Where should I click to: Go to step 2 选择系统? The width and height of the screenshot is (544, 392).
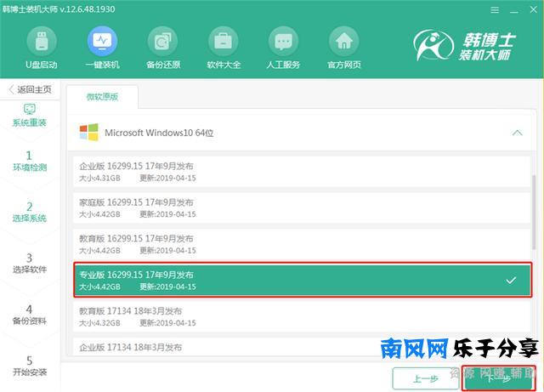click(30, 212)
